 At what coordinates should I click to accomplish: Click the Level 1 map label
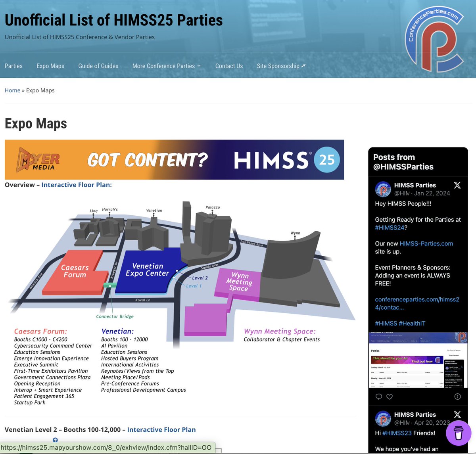[194, 286]
